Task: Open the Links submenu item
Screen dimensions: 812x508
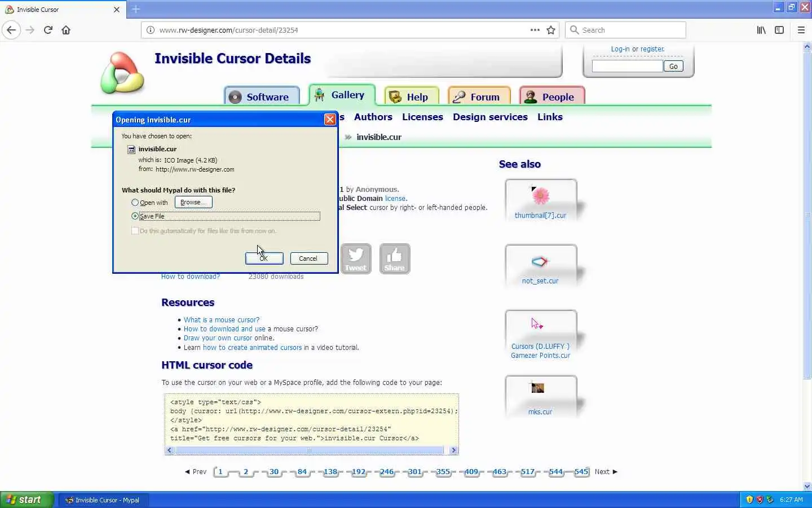Action: point(550,117)
